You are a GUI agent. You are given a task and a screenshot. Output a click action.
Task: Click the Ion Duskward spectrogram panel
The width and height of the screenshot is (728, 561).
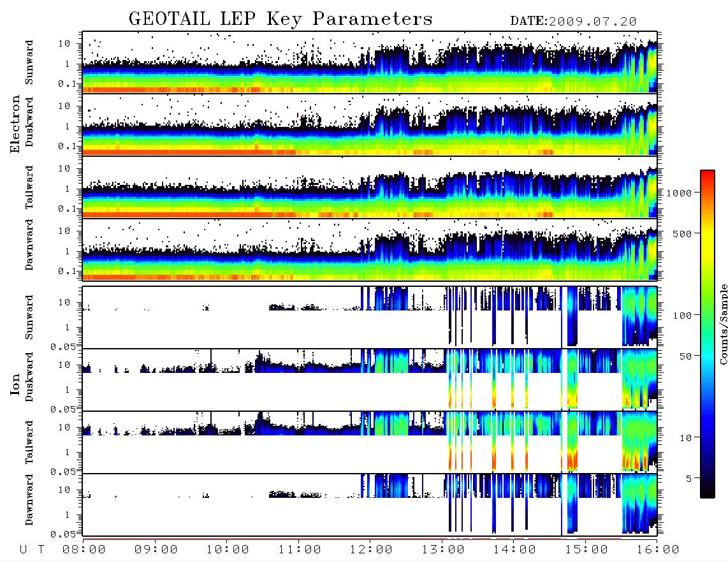pos(370,379)
